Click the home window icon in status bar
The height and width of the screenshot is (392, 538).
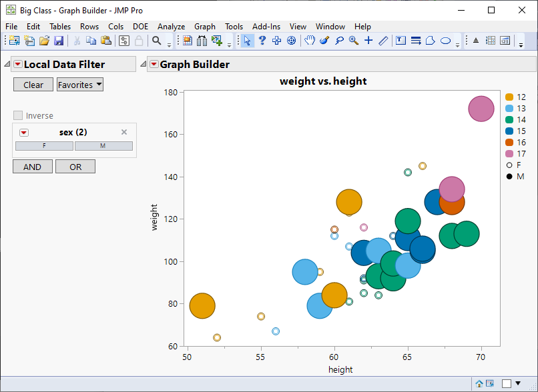coord(479,383)
